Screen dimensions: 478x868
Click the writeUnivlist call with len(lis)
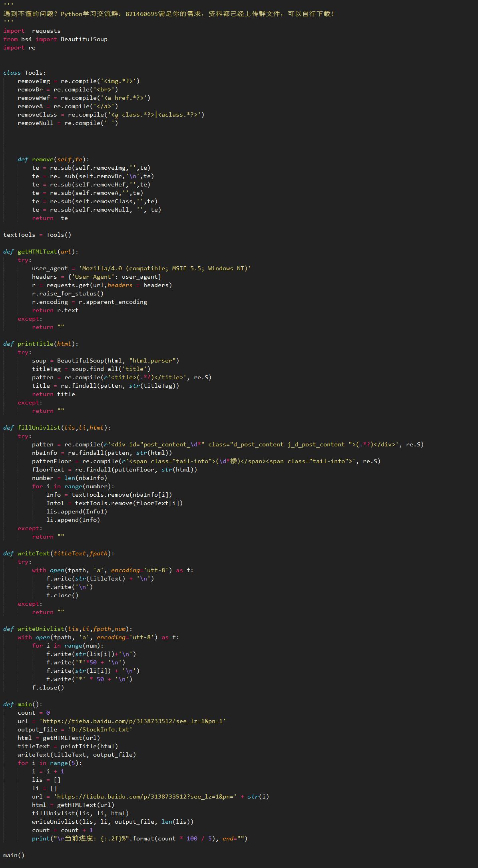coord(113,822)
